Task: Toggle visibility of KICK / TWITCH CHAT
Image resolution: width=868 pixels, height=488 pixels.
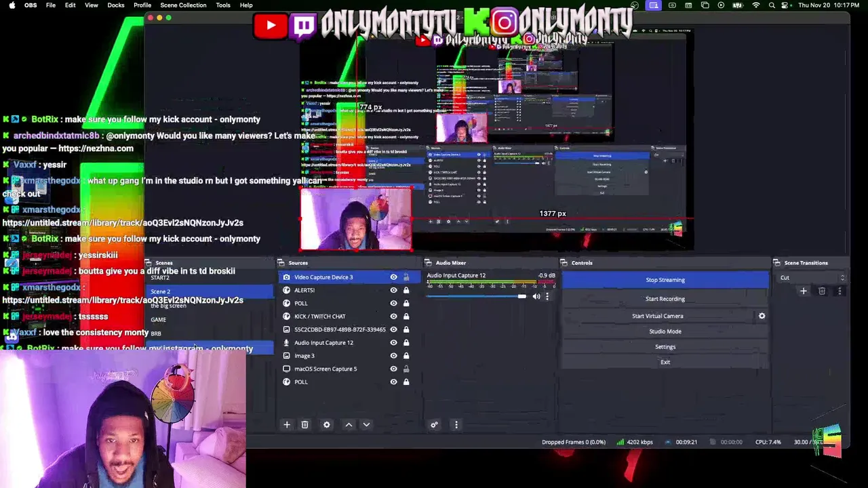Action: click(x=393, y=317)
